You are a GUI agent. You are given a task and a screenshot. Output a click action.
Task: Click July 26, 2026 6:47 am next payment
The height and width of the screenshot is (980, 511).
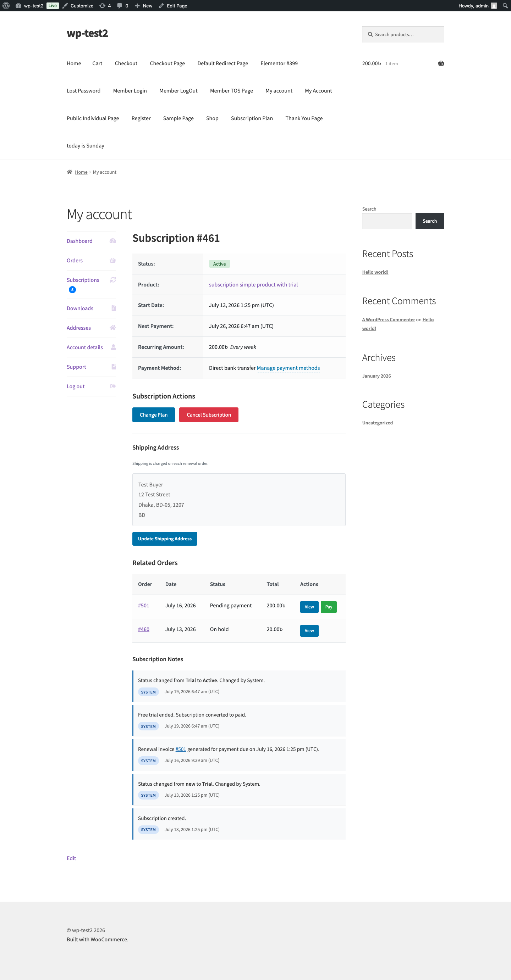241,326
